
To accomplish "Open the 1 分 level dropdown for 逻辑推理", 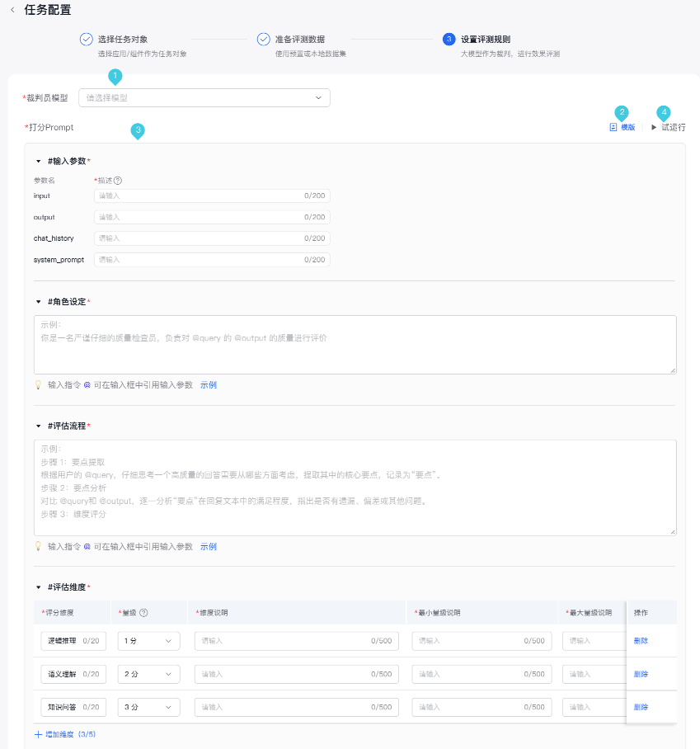I will tap(149, 641).
